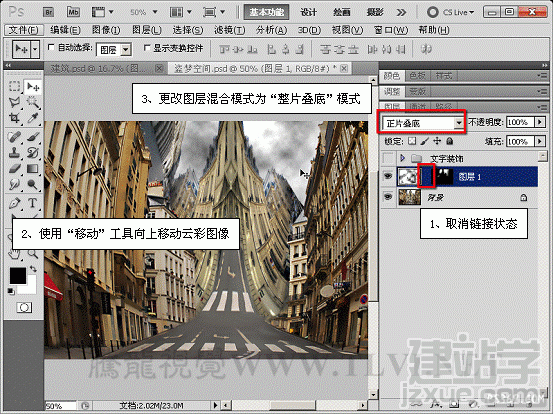
Task: Switch to 设计 workspace
Action: 308,12
